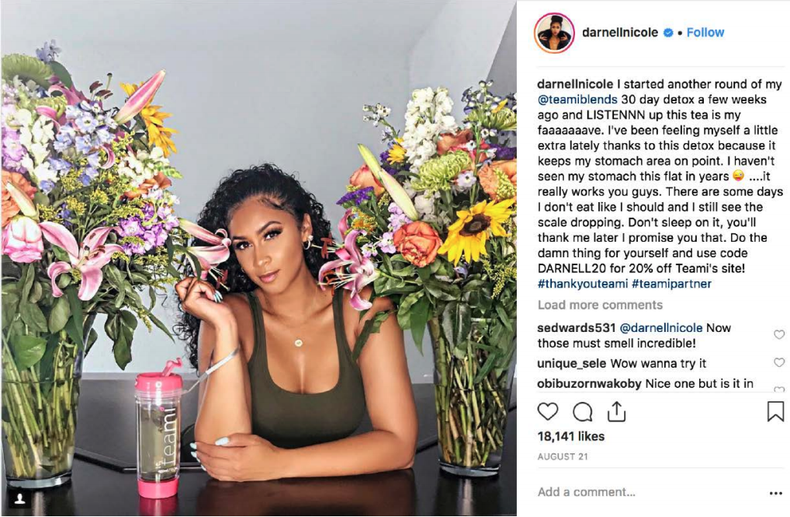Viewport: 790px width, 517px height.
Task: Open sedwards531 commenter profile
Action: click(x=576, y=328)
